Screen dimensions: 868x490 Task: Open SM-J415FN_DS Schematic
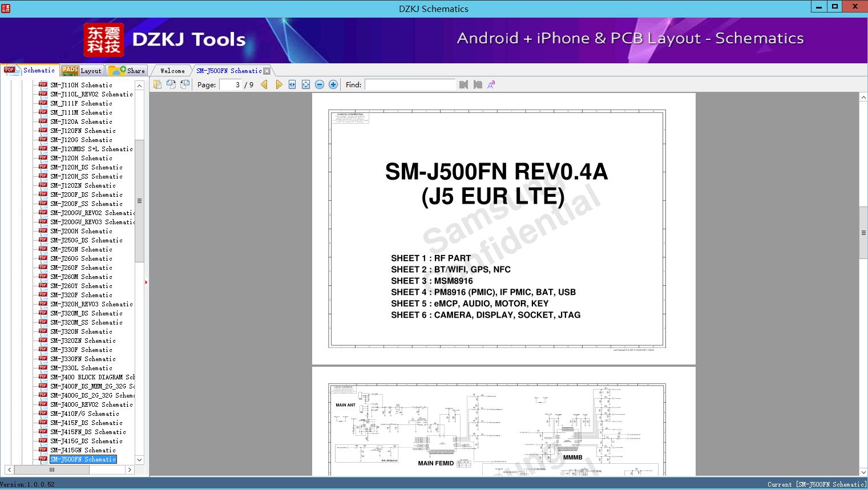click(88, 432)
